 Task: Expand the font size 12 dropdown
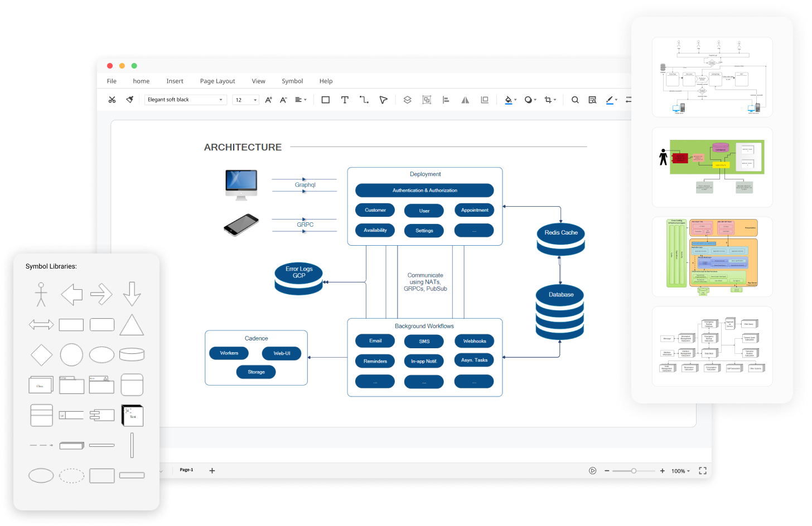click(x=246, y=100)
